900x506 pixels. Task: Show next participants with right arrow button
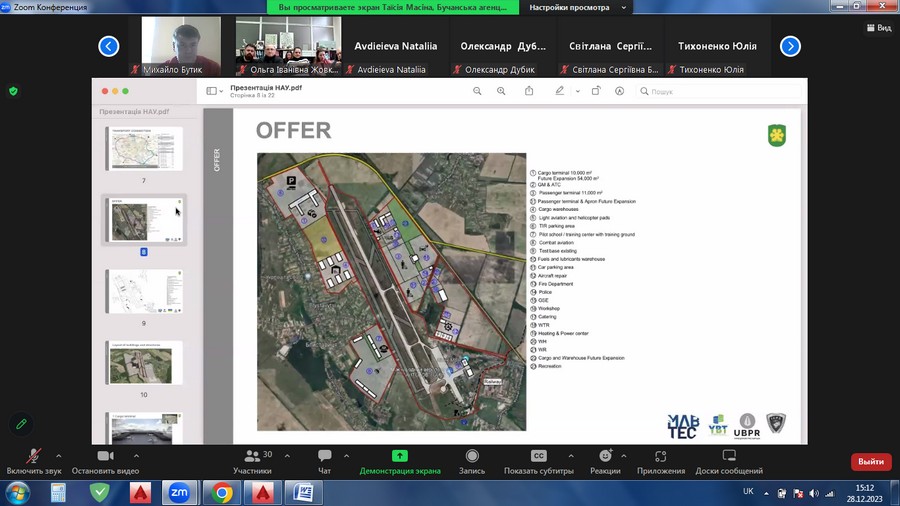click(790, 46)
